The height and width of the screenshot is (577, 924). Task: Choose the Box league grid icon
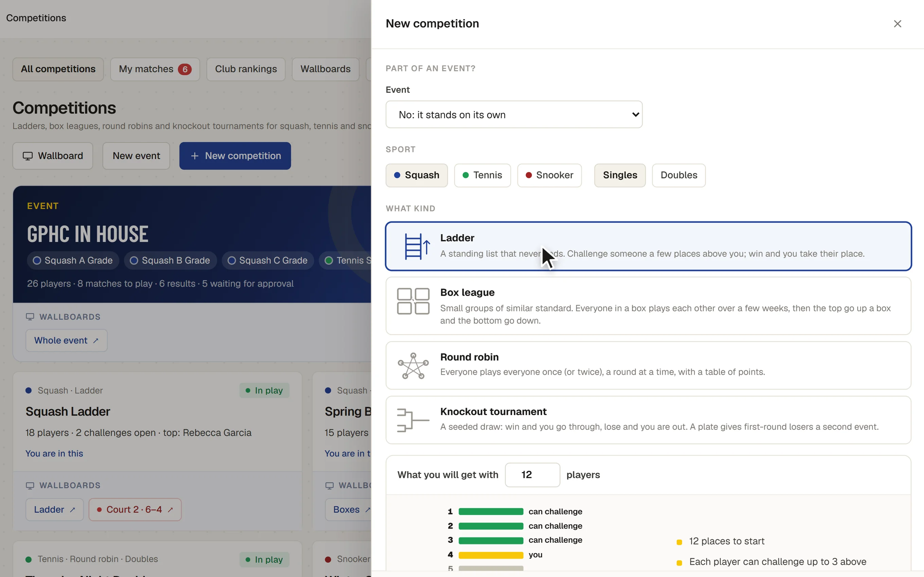click(x=413, y=301)
